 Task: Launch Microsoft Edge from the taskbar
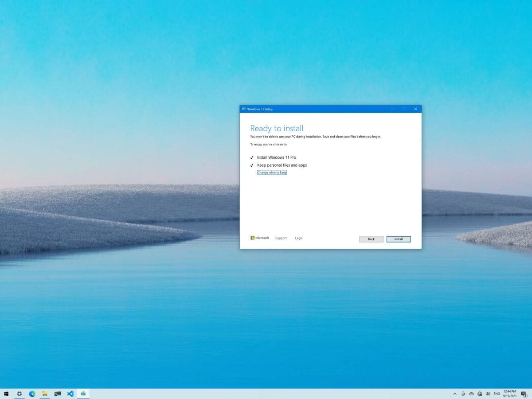[x=32, y=394]
